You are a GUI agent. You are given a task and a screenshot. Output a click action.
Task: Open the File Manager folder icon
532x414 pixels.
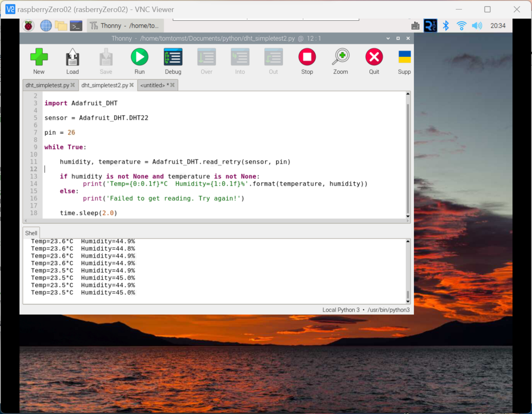tap(61, 26)
